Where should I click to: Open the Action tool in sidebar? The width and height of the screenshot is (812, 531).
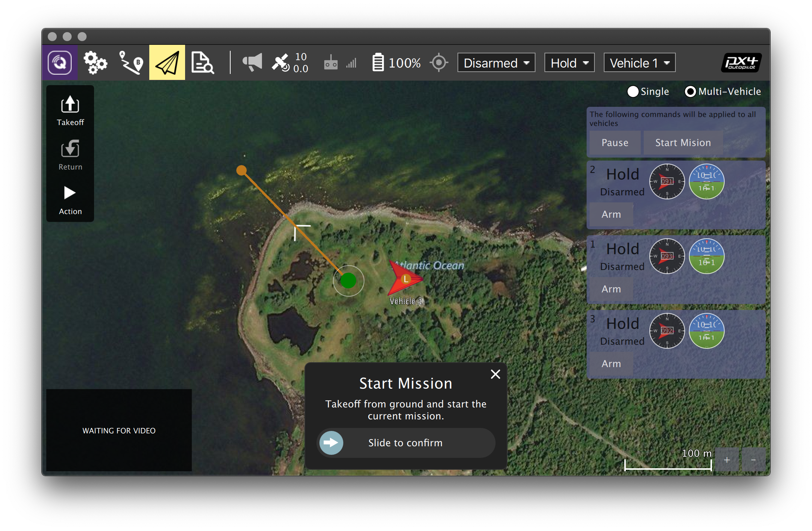70,200
